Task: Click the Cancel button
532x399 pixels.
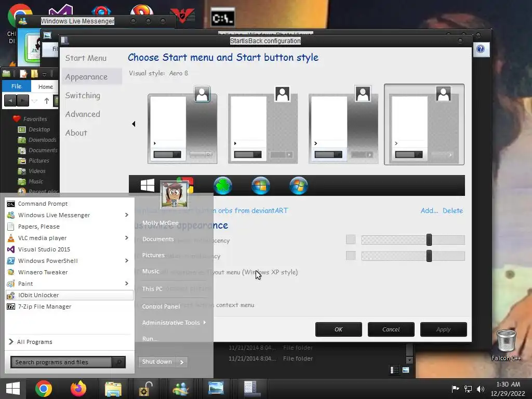Action: coord(391,329)
